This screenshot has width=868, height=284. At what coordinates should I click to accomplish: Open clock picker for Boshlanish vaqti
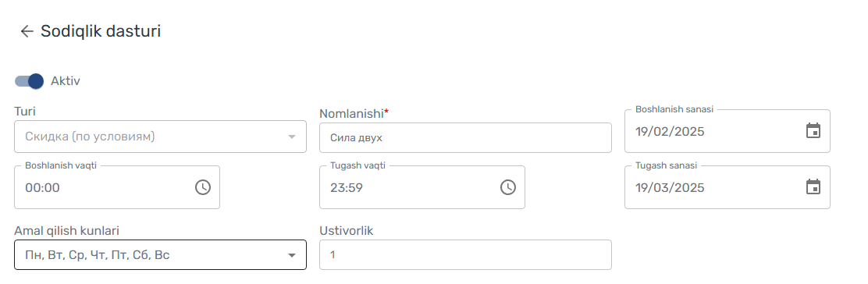[x=203, y=187]
